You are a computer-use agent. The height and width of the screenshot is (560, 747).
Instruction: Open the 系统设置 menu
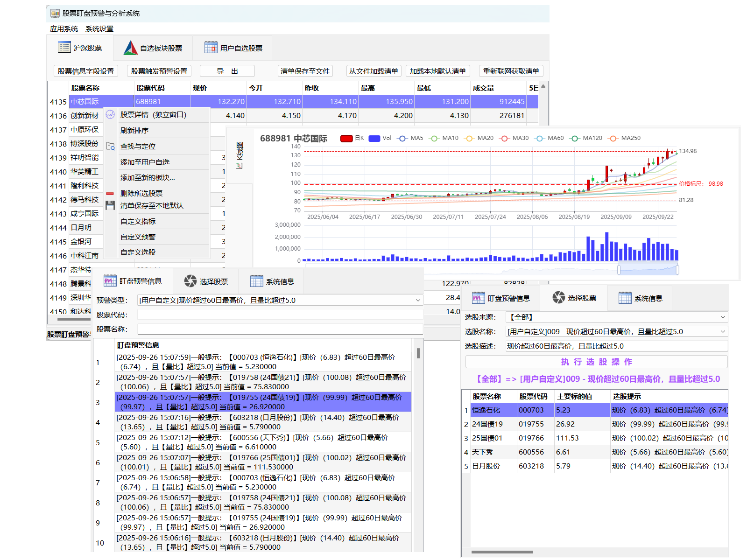tap(99, 29)
